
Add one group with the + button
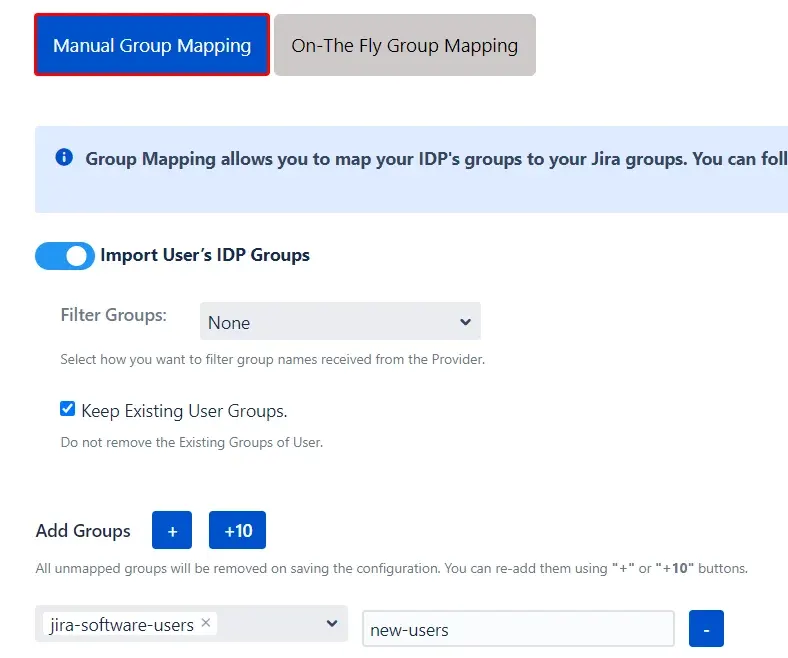(x=172, y=530)
